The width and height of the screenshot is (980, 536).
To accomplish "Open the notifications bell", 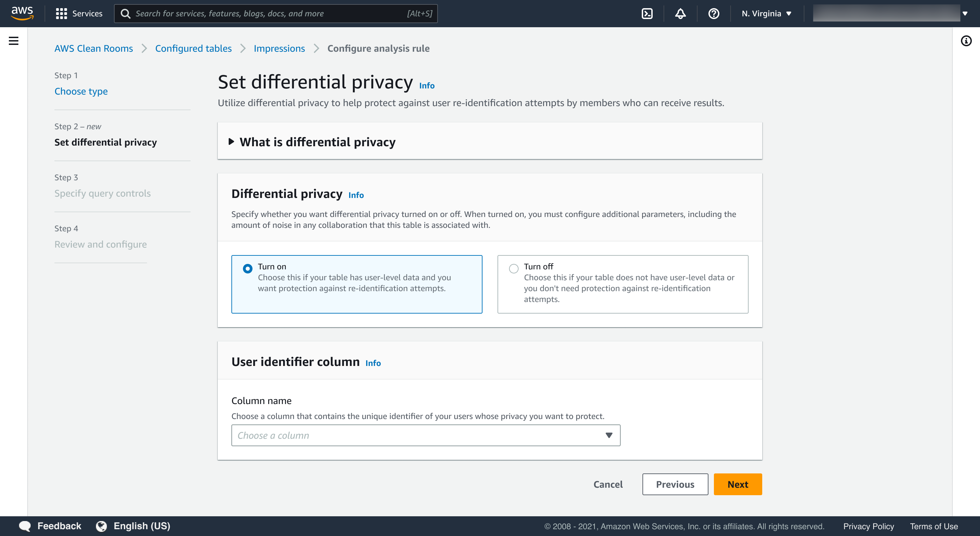I will point(680,14).
